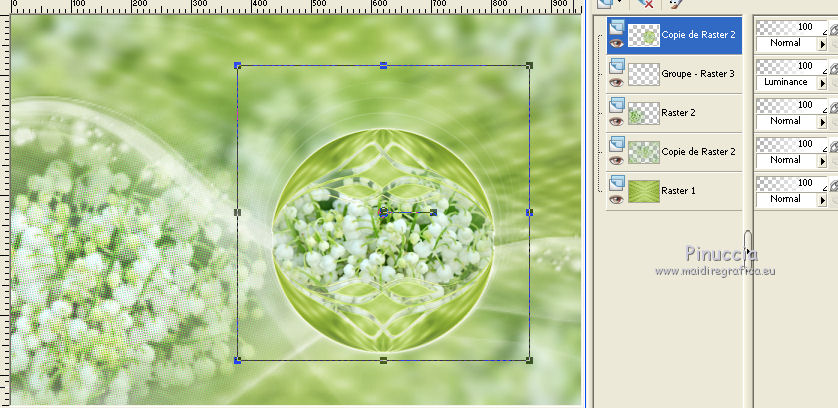The height and width of the screenshot is (408, 838).
Task: Click the raster layer type icon of Raster 2
Action: 617,104
